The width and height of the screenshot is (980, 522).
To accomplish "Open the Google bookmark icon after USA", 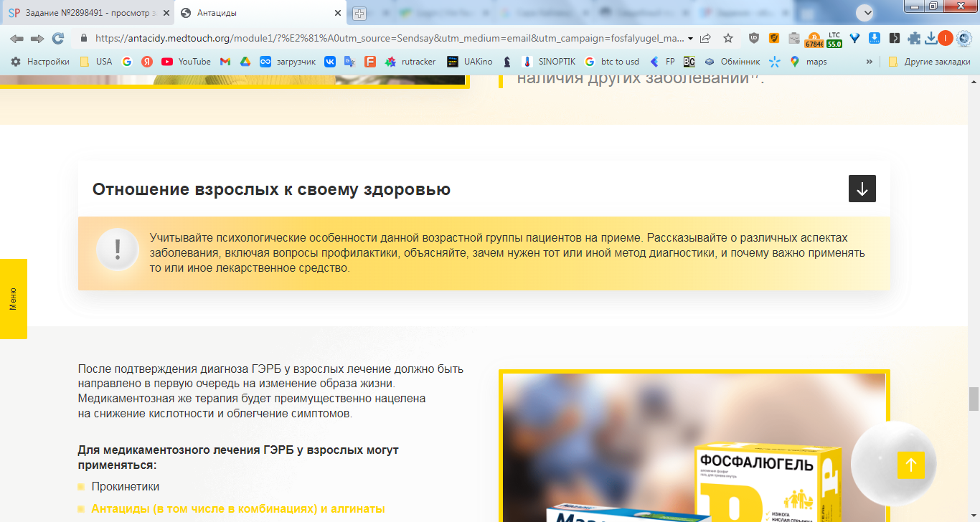I will (127, 62).
